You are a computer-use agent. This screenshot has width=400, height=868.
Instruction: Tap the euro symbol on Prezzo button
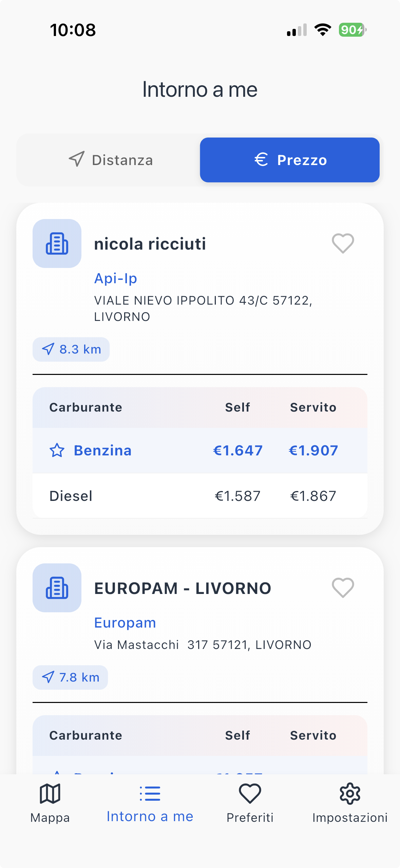pos(261,159)
